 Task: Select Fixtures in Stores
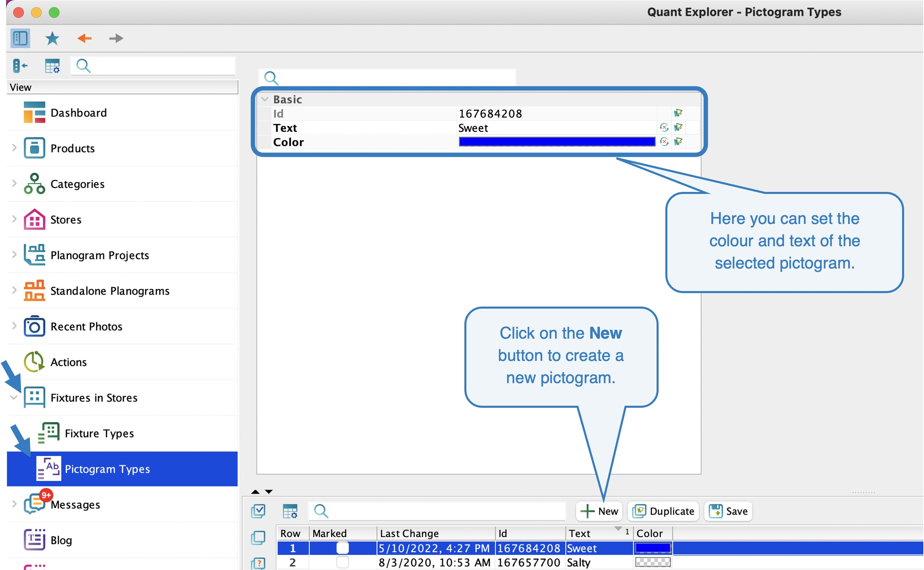pyautogui.click(x=122, y=398)
